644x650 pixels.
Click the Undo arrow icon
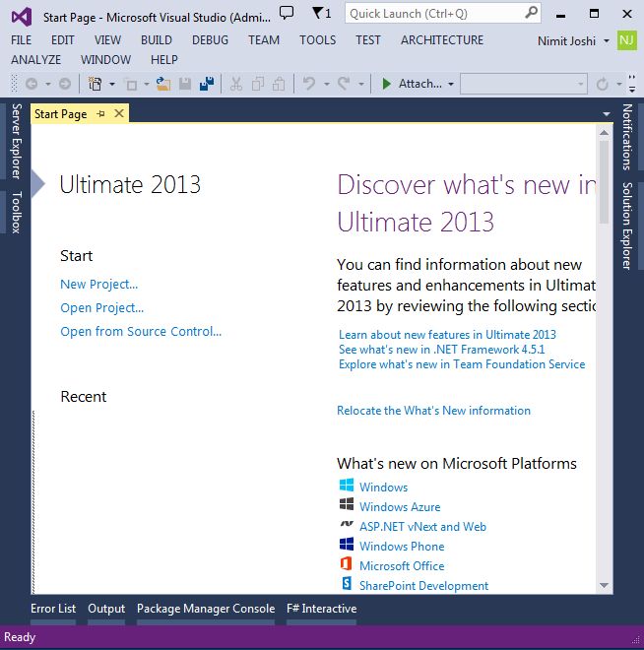point(309,84)
